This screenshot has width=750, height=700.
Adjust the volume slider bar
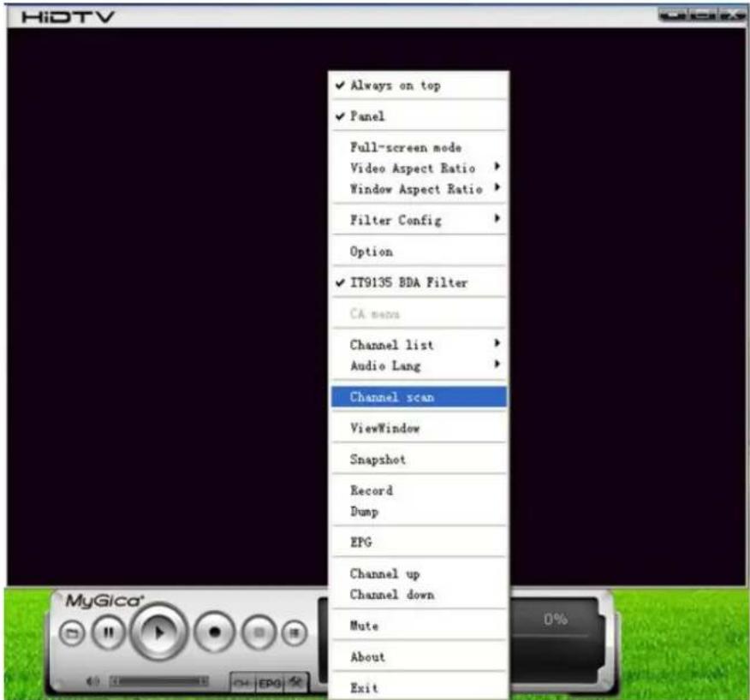pyautogui.click(x=160, y=681)
